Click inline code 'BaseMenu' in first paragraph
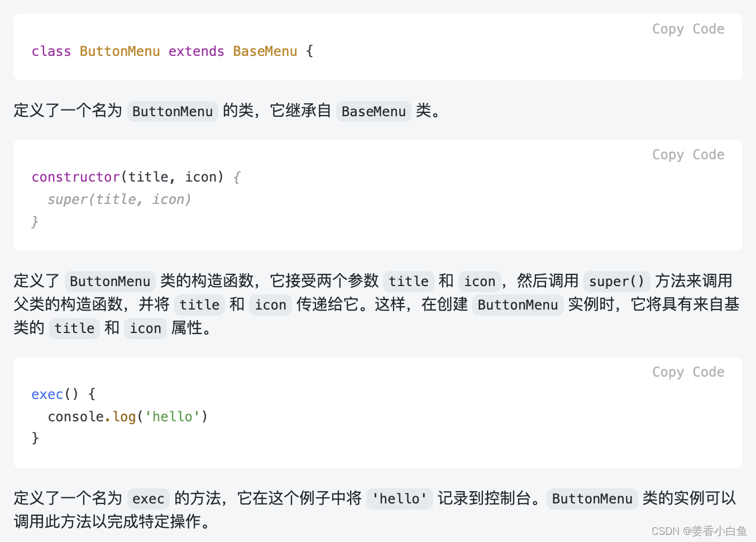The height and width of the screenshot is (542, 756). pyautogui.click(x=374, y=111)
